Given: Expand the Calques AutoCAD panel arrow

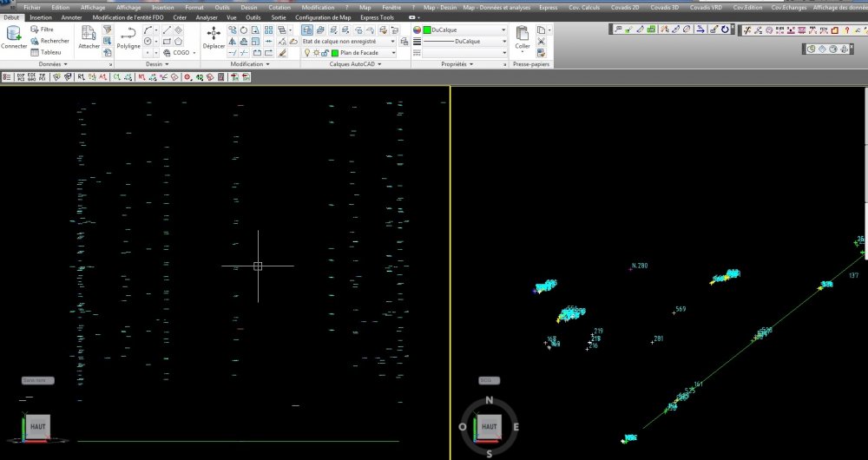Looking at the screenshot, I should tap(379, 64).
